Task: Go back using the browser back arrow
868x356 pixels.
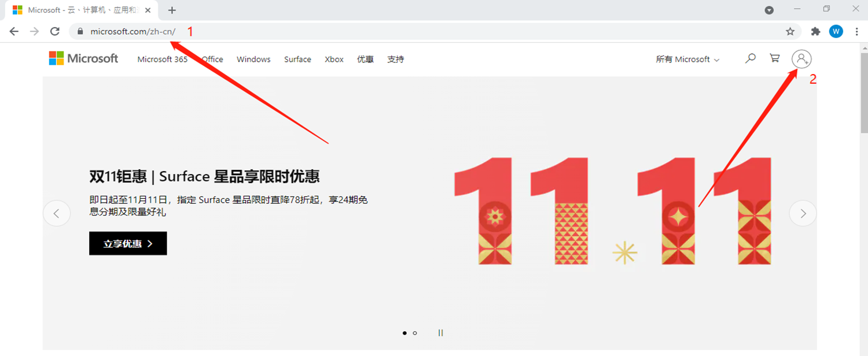Action: (x=14, y=31)
